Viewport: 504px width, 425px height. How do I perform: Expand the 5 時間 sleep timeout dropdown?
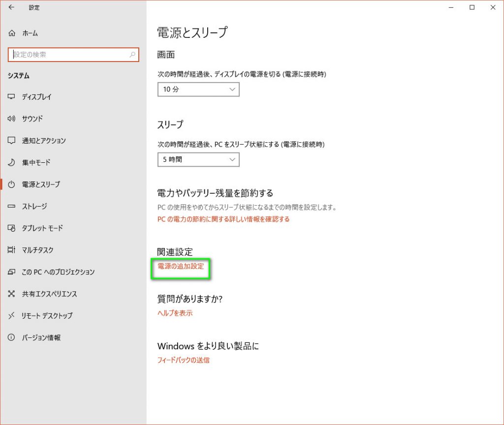tap(198, 160)
